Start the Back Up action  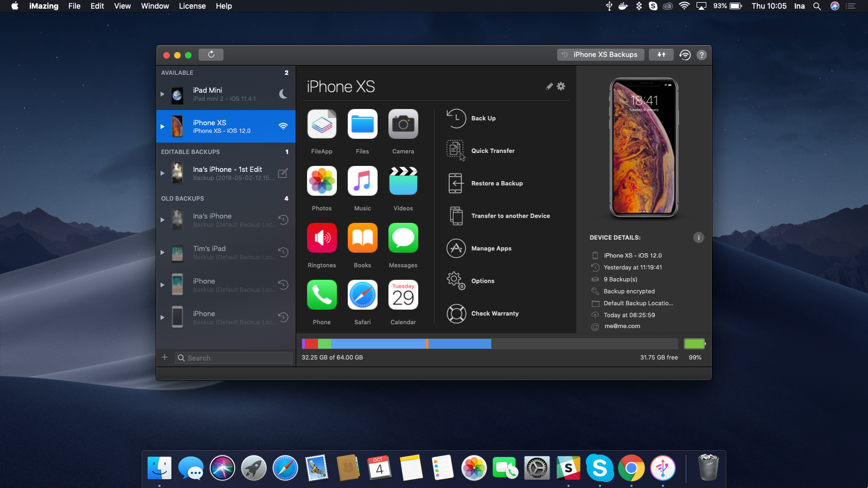pos(471,118)
